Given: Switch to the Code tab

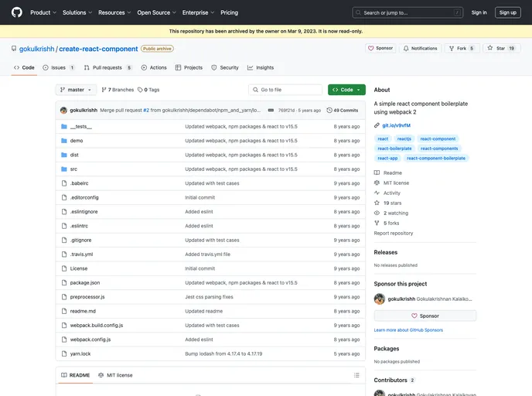Looking at the screenshot, I should (24, 67).
